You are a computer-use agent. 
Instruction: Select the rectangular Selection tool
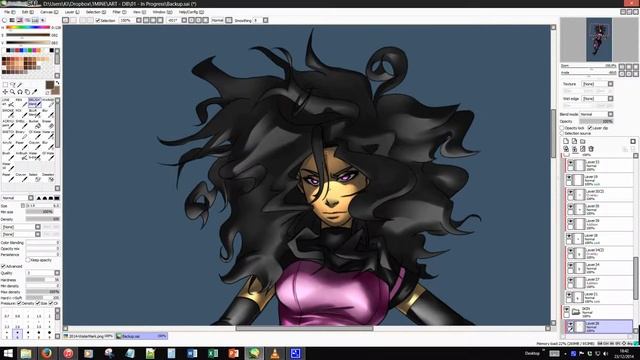pos(5,84)
